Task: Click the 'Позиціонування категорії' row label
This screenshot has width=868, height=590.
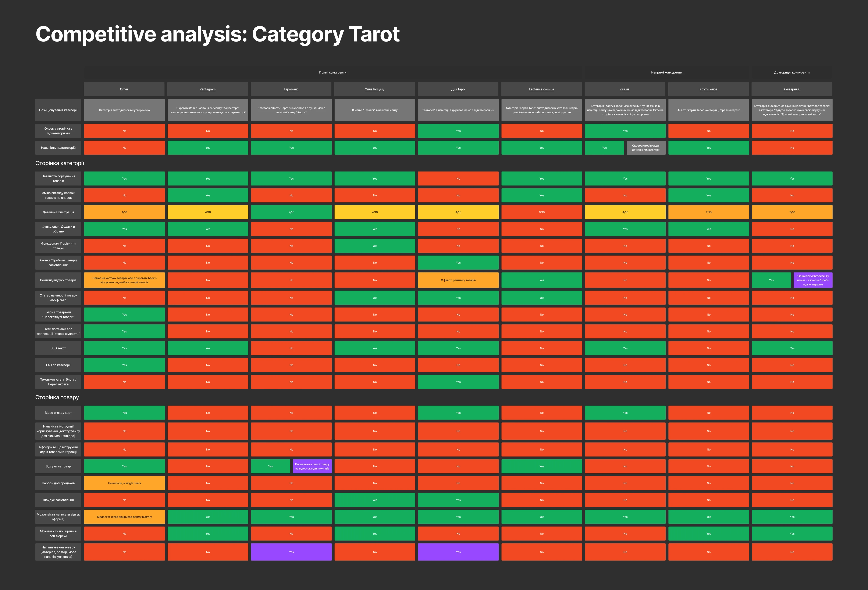Action: pos(58,110)
